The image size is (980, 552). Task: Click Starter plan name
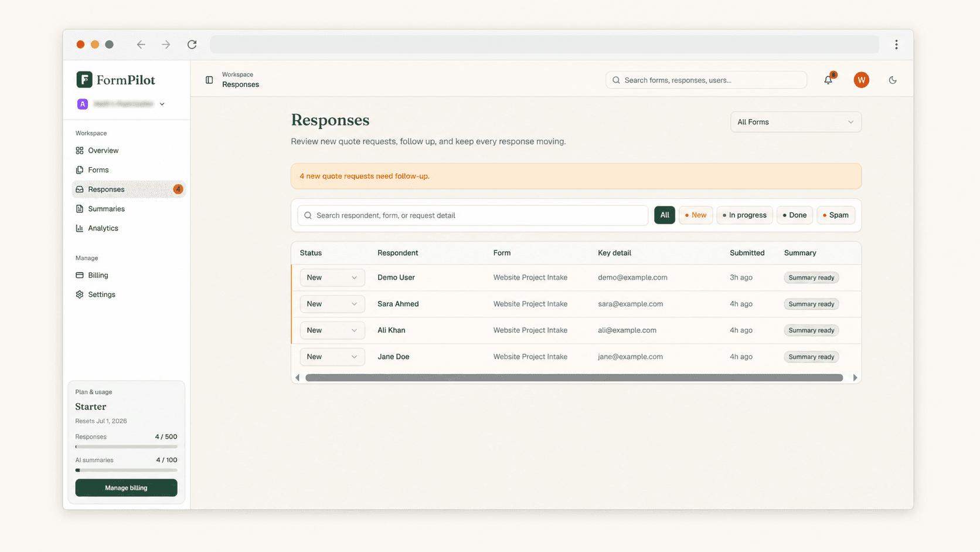pos(91,407)
